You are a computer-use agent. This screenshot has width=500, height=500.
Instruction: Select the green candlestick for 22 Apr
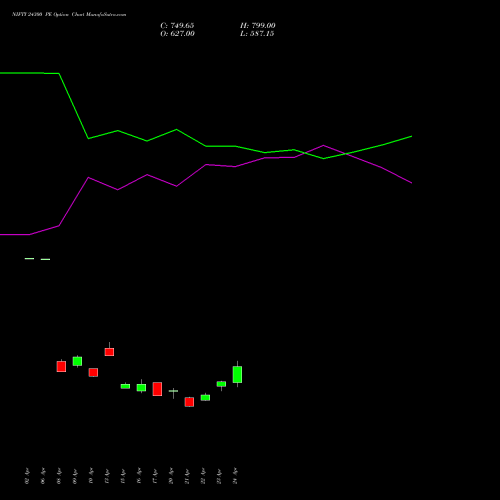(x=205, y=397)
